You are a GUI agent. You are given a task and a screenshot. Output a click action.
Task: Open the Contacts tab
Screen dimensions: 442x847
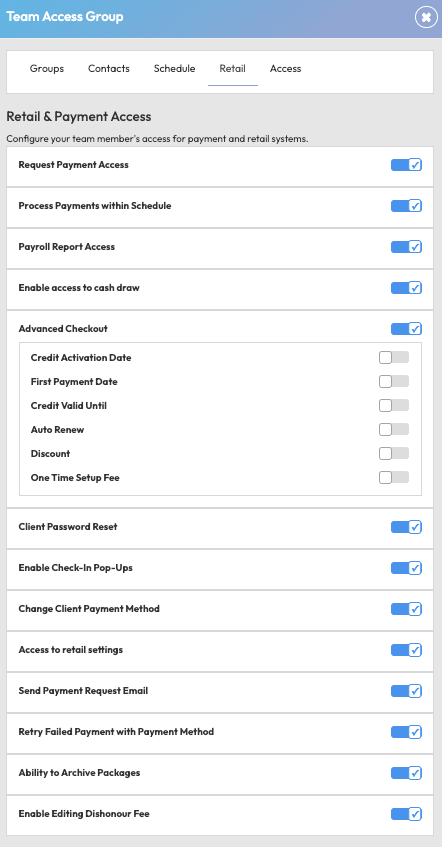(109, 69)
